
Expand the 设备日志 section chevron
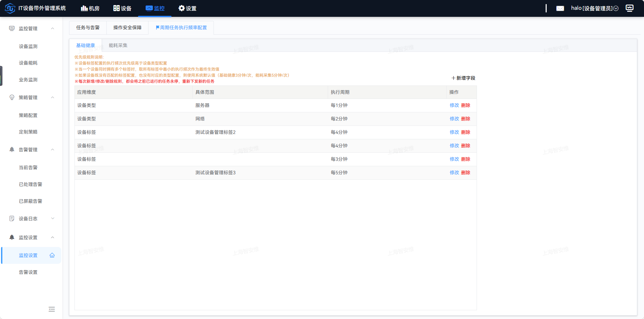coord(53,219)
